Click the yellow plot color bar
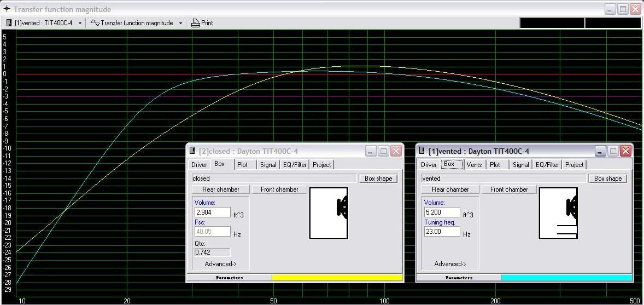This screenshot has height=305, width=644. point(337,278)
